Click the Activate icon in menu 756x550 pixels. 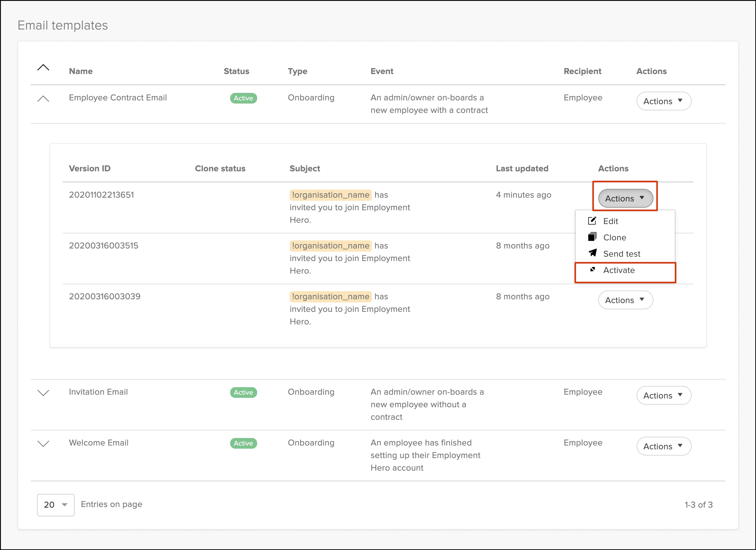coord(592,270)
